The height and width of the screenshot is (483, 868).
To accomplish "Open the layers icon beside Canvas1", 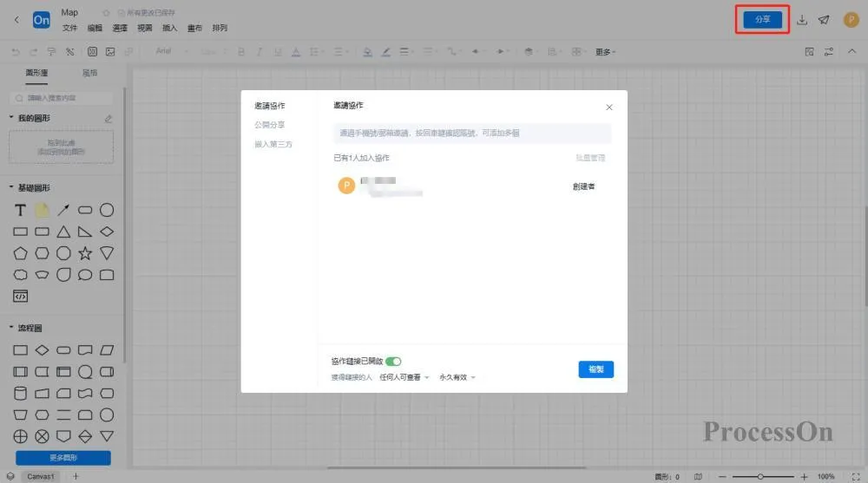I will tap(10, 476).
